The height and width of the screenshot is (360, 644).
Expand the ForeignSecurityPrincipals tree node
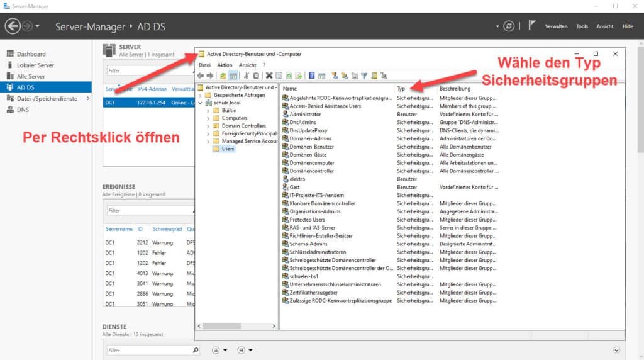click(208, 133)
